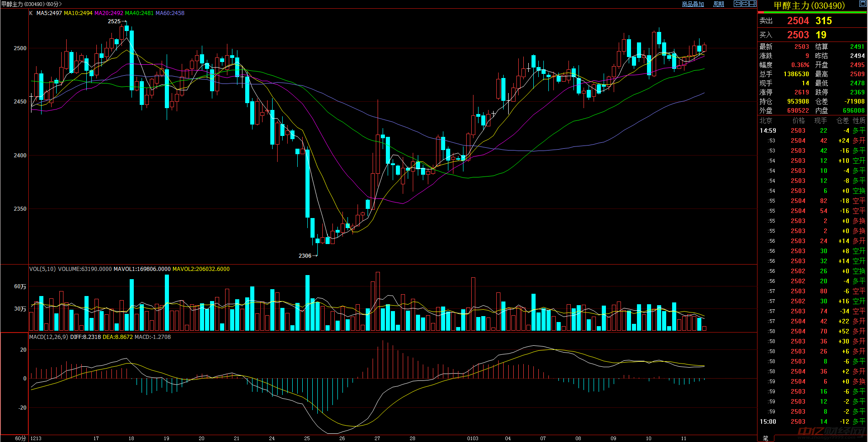Click the 昨结 value 2494
The height and width of the screenshot is (442, 868).
pyautogui.click(x=857, y=56)
